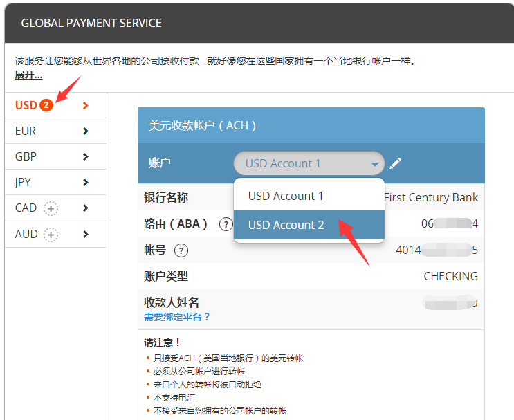
Task: Click the First Century Bank name value
Action: [x=431, y=197]
